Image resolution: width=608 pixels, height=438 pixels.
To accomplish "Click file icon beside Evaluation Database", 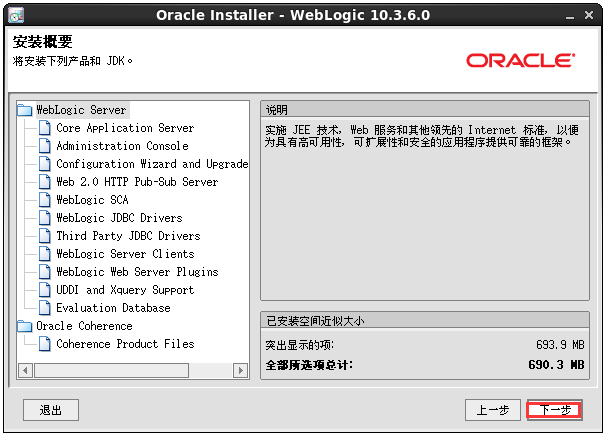I will point(45,308).
